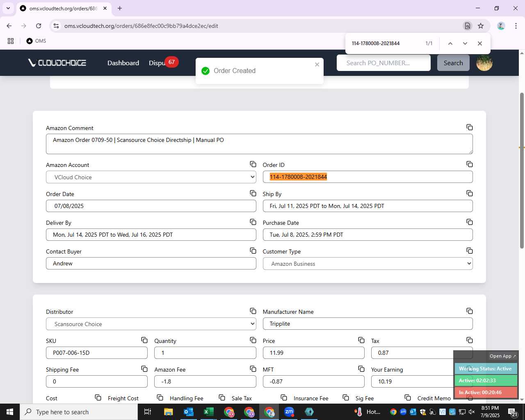Click the SKU input field
The image size is (525, 420).
(x=97, y=353)
